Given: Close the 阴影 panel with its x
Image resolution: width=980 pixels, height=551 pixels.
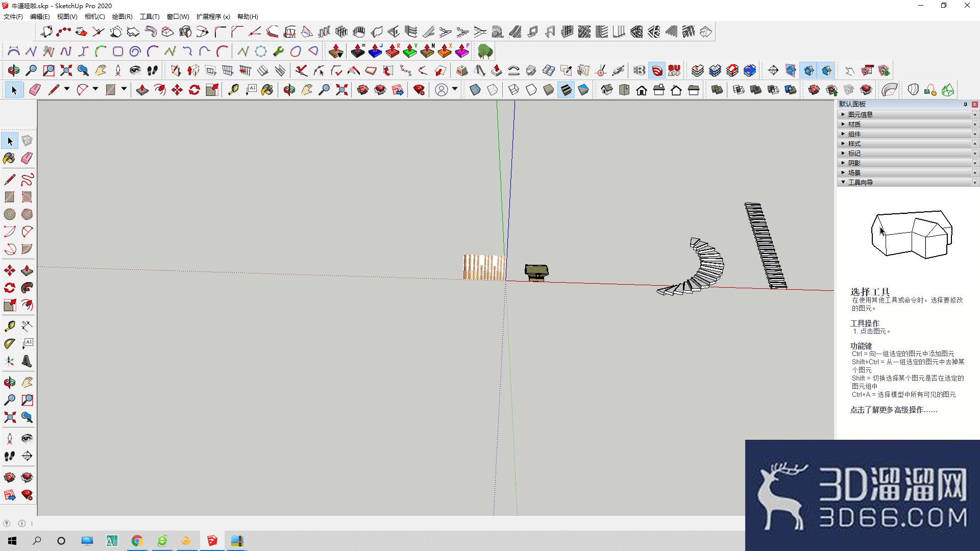Looking at the screenshot, I should [974, 163].
